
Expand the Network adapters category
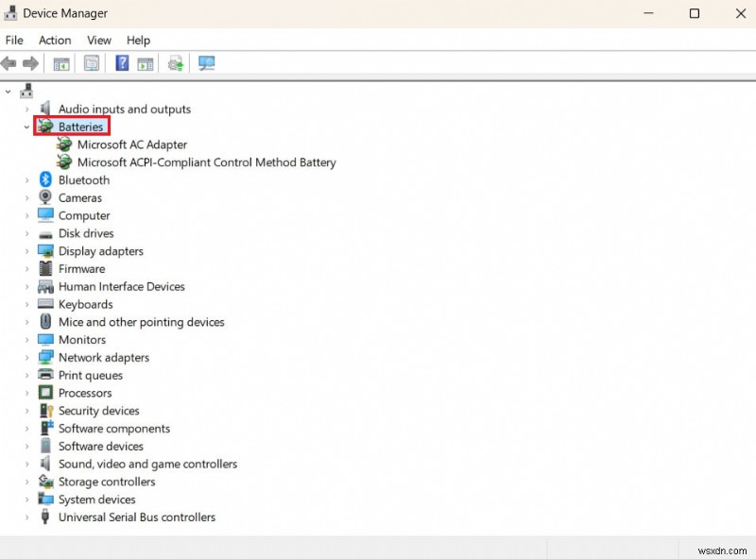coord(26,358)
